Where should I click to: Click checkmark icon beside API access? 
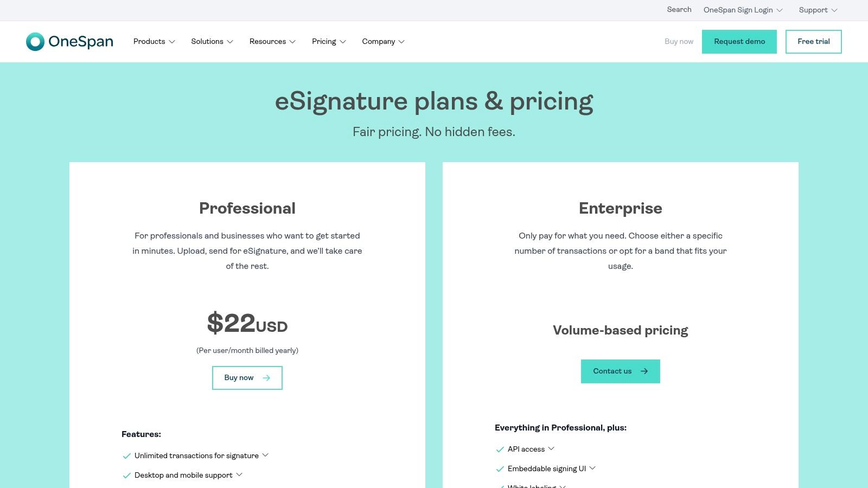[x=500, y=450]
